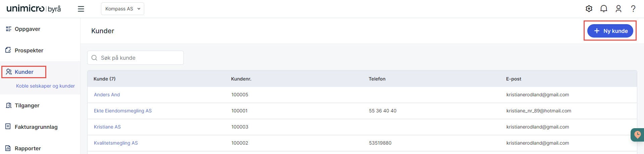Open Oppgaver in the sidebar

point(27,29)
